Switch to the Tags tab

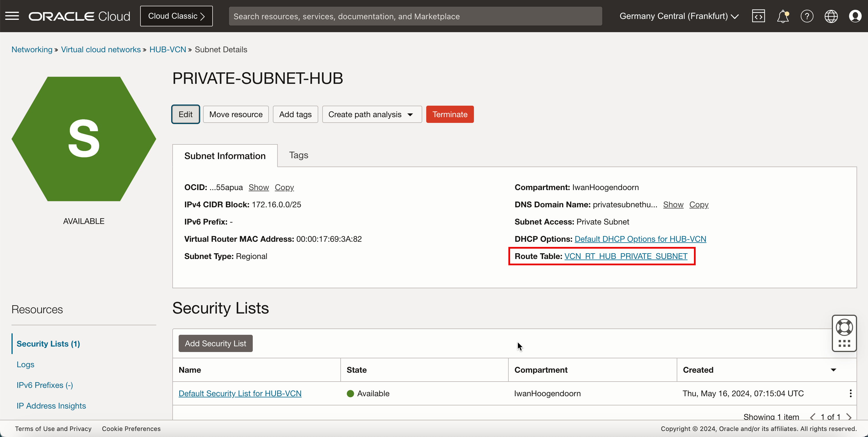[299, 154]
